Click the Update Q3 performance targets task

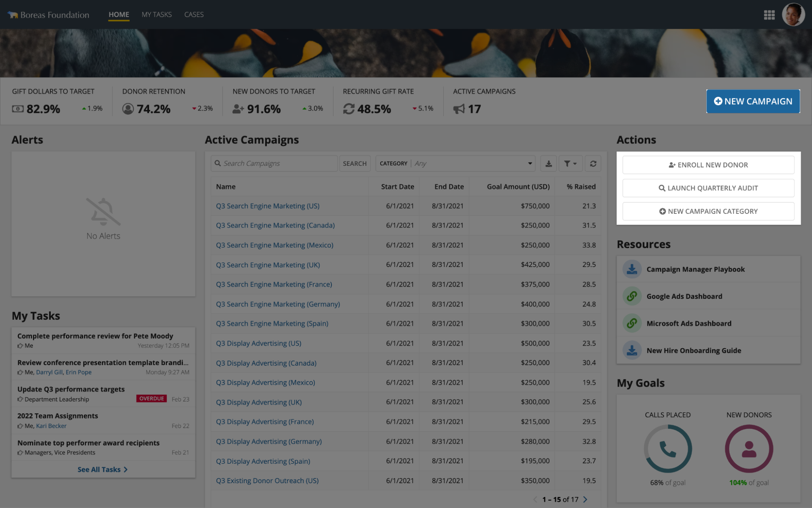click(x=70, y=388)
